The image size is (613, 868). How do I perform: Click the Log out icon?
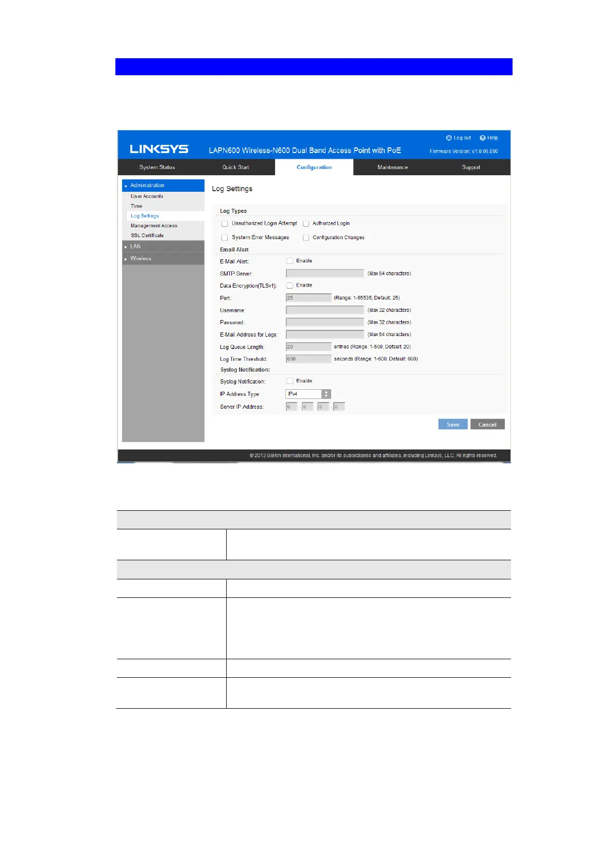pyautogui.click(x=449, y=138)
